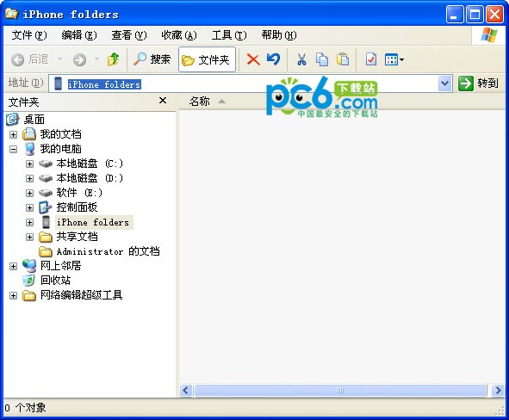
Task: Close the 文件夹 side pane
Action: [163, 101]
